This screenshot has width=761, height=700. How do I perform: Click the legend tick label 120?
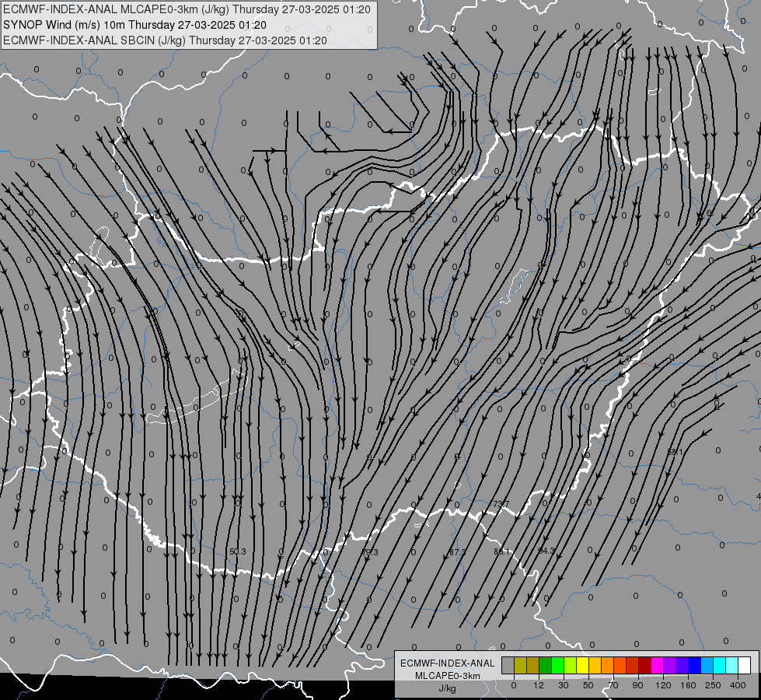pos(663,685)
